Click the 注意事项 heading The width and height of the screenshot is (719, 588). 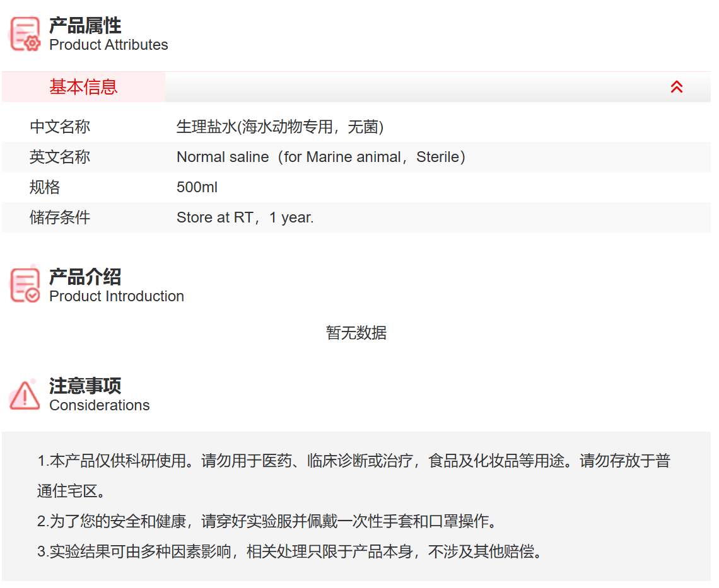pyautogui.click(x=85, y=386)
